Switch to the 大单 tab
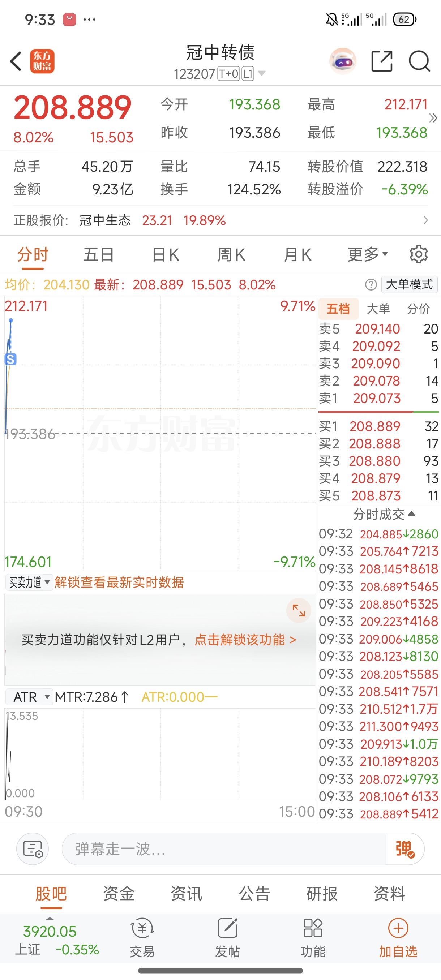The image size is (441, 980). coord(378,309)
